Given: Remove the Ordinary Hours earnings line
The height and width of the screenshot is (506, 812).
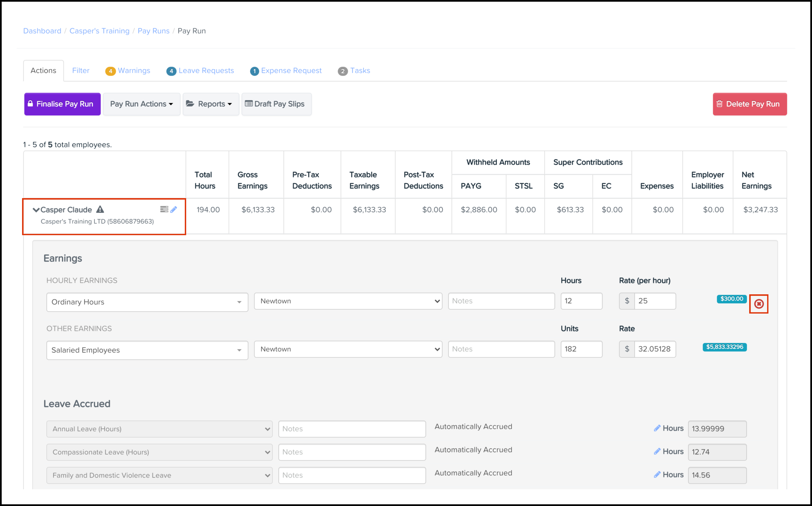Looking at the screenshot, I should pyautogui.click(x=759, y=304).
